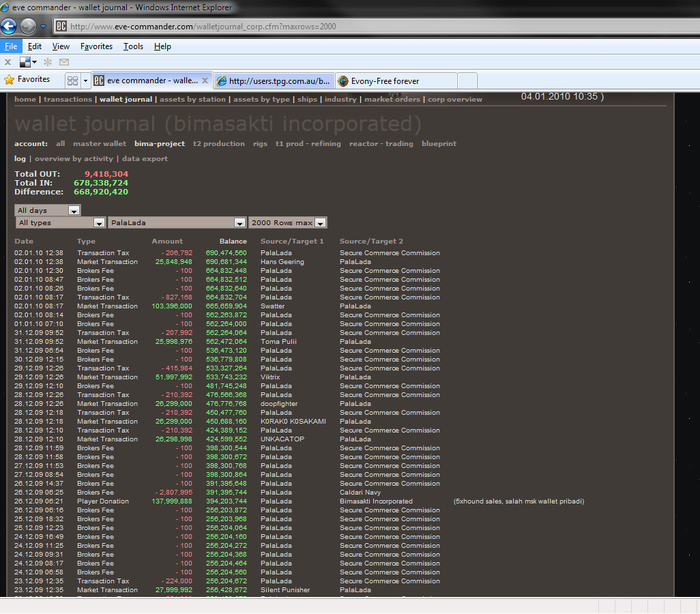Click the UNKACATOP source entry
This screenshot has width=700, height=614.
[x=282, y=439]
